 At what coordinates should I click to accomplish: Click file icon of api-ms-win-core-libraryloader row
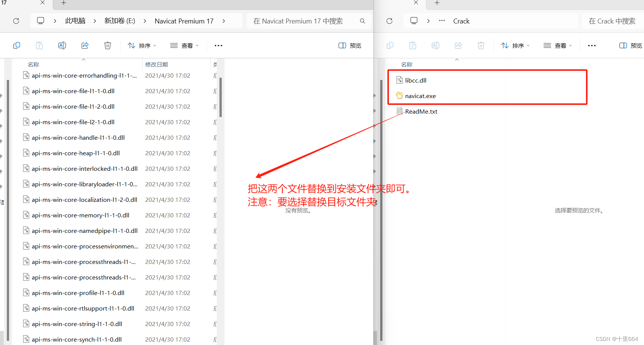coord(26,184)
